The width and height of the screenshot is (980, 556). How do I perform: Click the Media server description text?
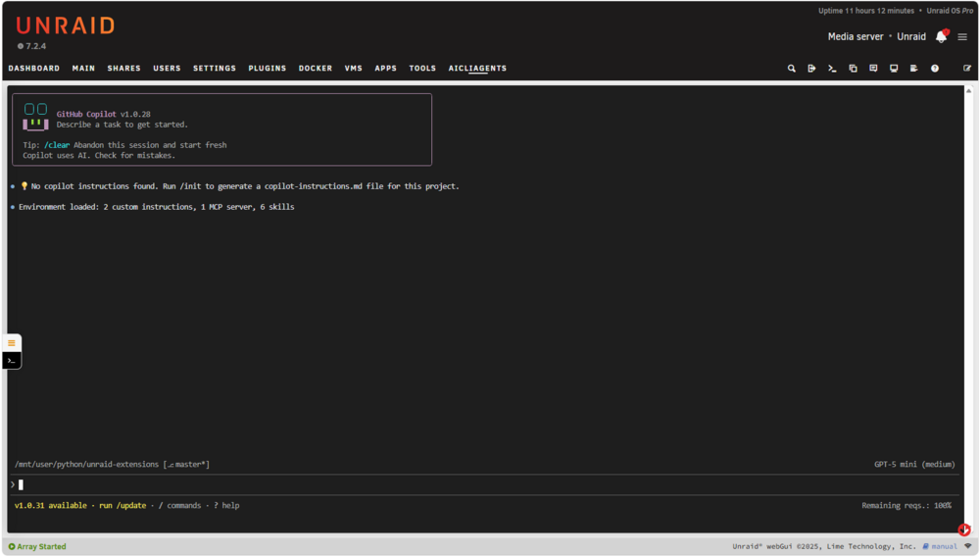click(856, 37)
